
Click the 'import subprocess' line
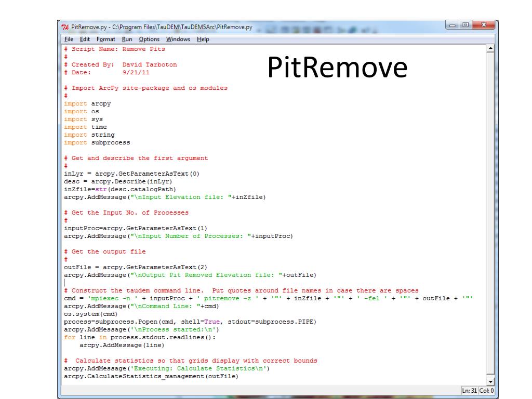coord(97,142)
